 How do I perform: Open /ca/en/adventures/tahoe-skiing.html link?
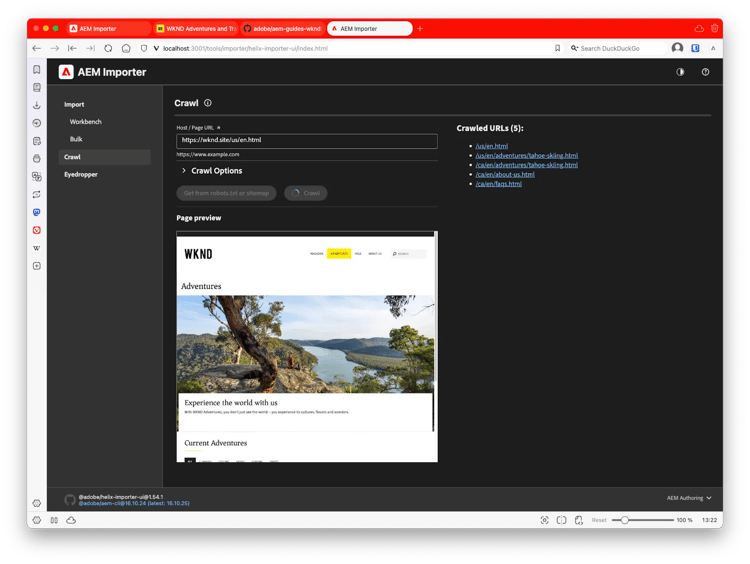[527, 165]
